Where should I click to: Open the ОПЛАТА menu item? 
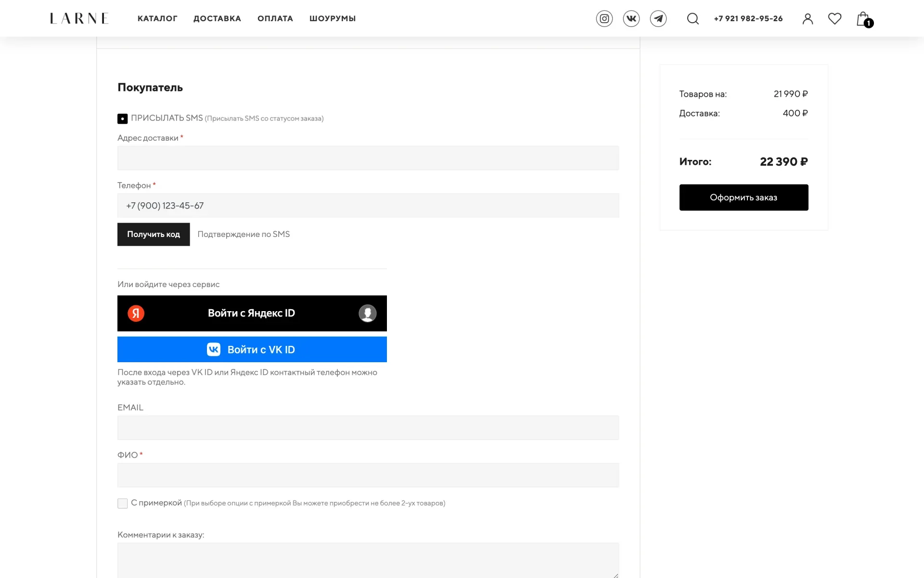pos(275,18)
